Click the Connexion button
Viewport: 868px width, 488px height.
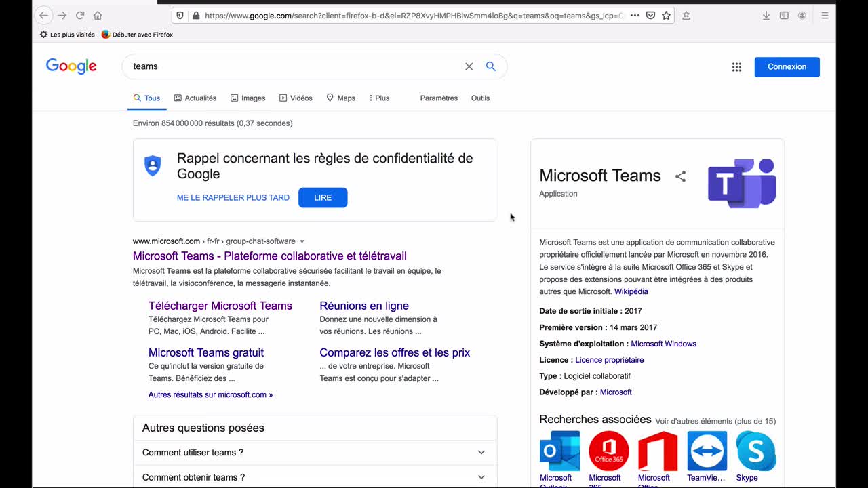click(787, 67)
